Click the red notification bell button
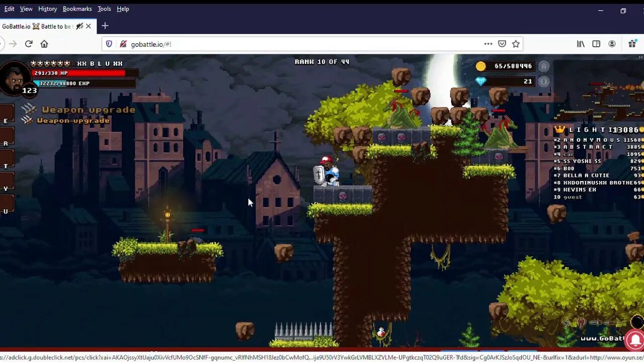Screen dimensions: 644x362 [x=634, y=340]
